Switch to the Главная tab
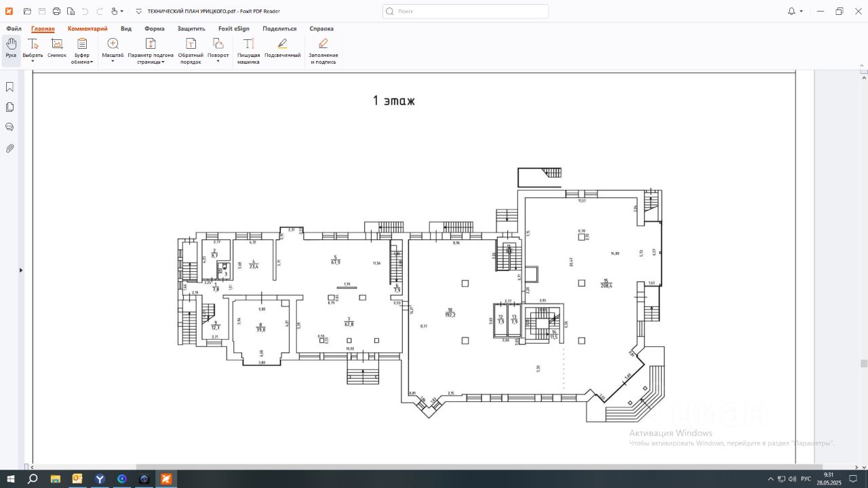 coord(43,28)
